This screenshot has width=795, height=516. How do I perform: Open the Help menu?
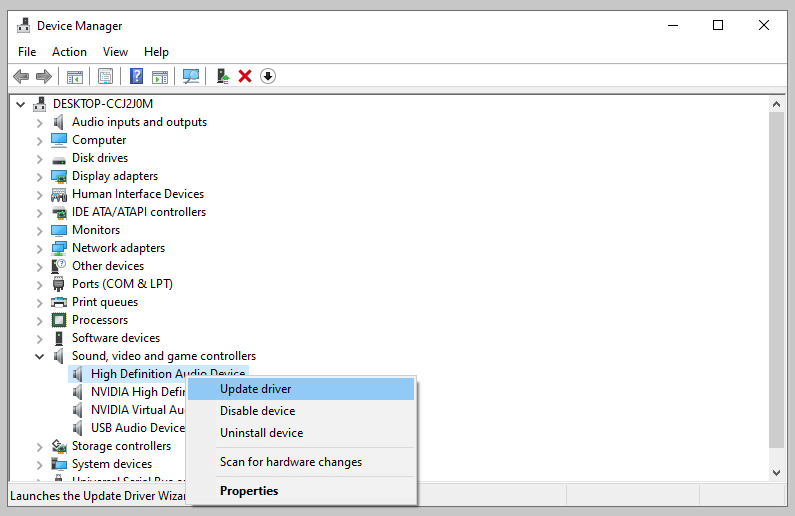156,52
